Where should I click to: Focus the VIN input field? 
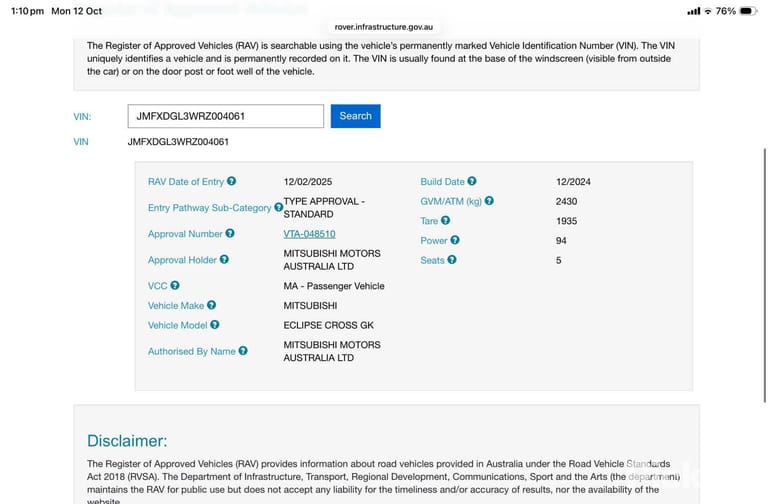(x=226, y=116)
